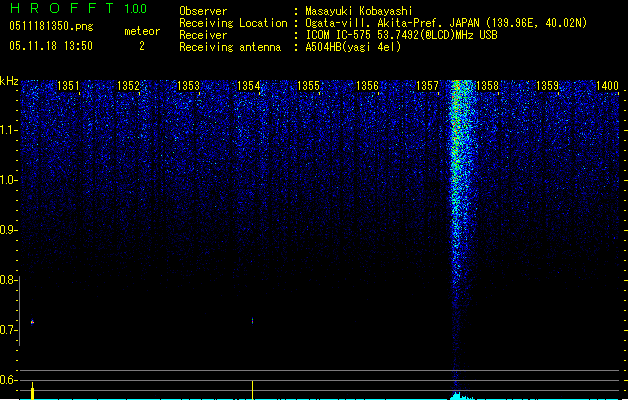Click the 1352 time marker
The image size is (629, 400).
tap(128, 86)
